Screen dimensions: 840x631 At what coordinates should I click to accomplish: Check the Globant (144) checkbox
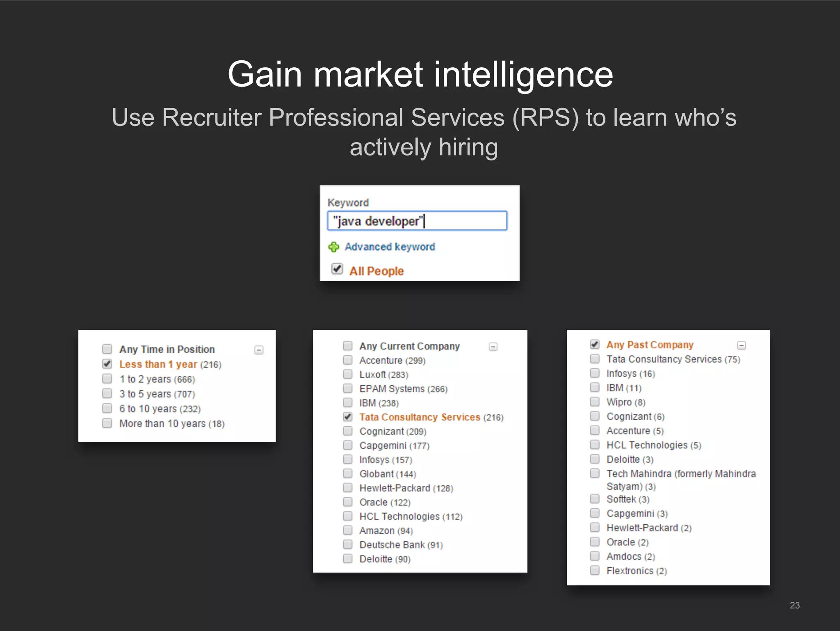[348, 473]
